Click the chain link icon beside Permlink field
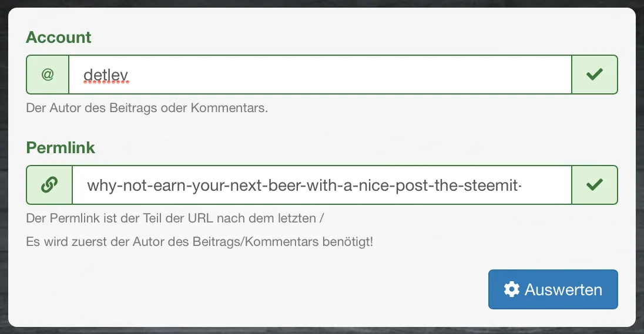The image size is (644, 334). 49,185
